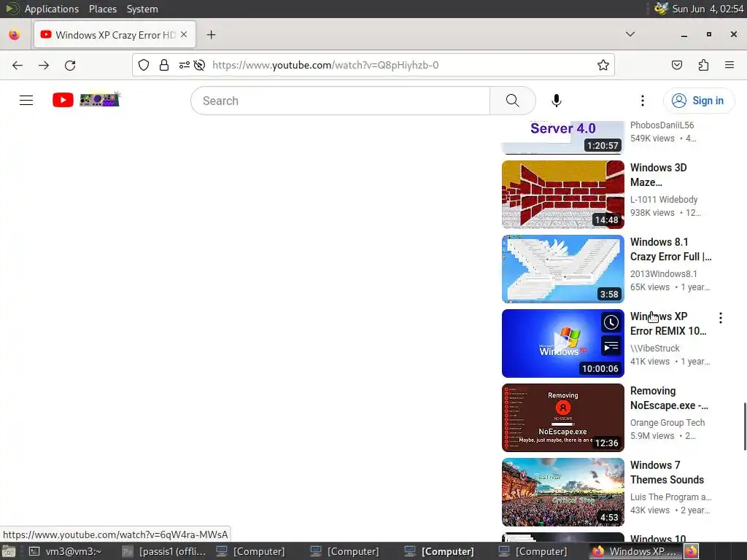
Task: Open the YouTube guide hamburger menu
Action: (x=26, y=101)
